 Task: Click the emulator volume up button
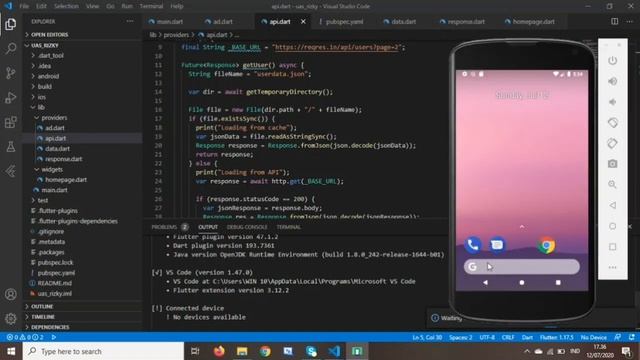(x=612, y=81)
